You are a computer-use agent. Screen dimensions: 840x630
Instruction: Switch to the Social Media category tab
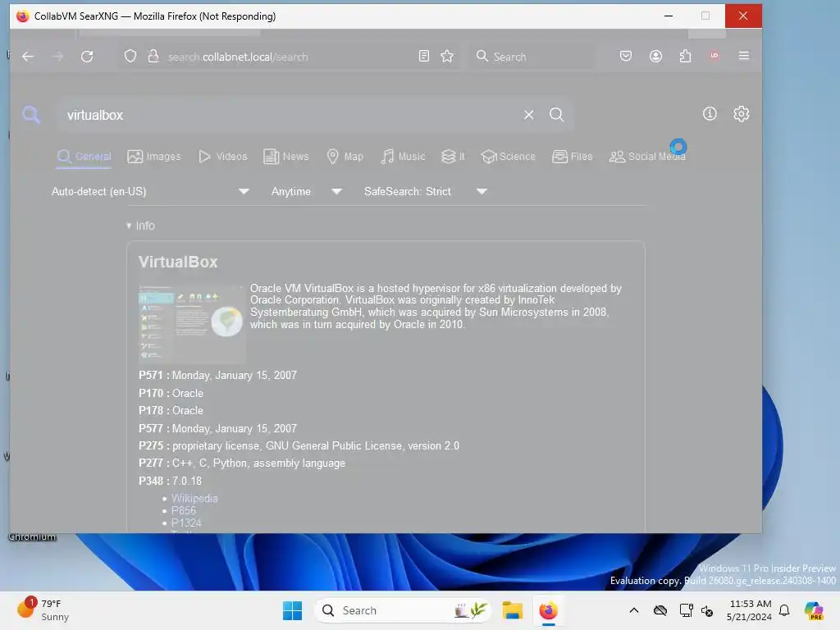point(647,157)
